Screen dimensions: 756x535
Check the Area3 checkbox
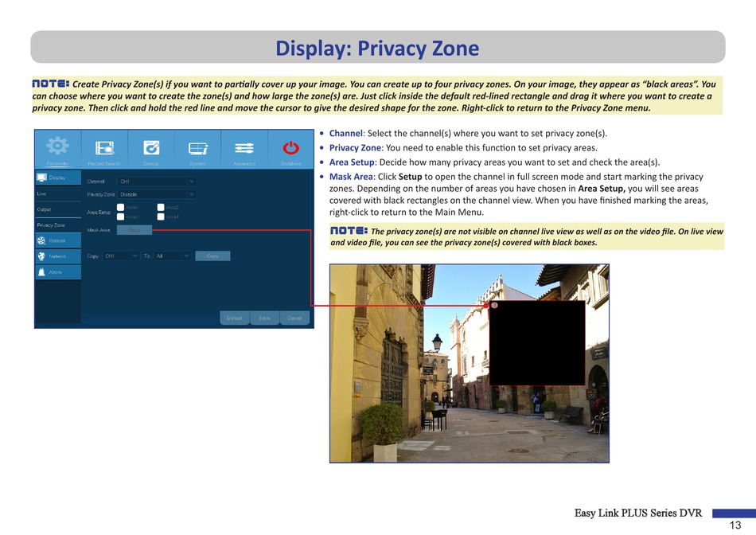click(x=120, y=217)
